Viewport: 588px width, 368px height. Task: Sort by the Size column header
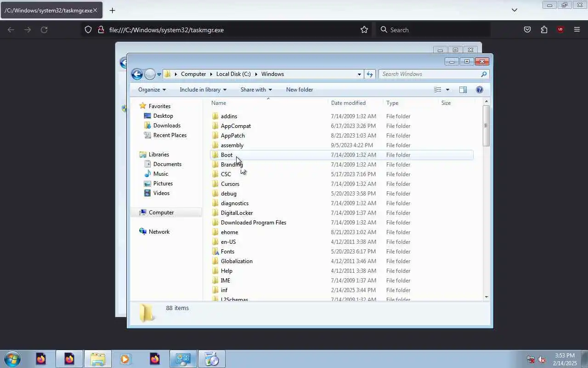coord(446,103)
